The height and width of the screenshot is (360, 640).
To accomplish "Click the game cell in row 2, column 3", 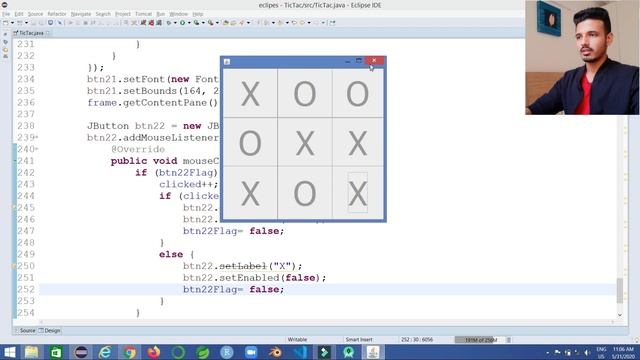I will point(358,142).
